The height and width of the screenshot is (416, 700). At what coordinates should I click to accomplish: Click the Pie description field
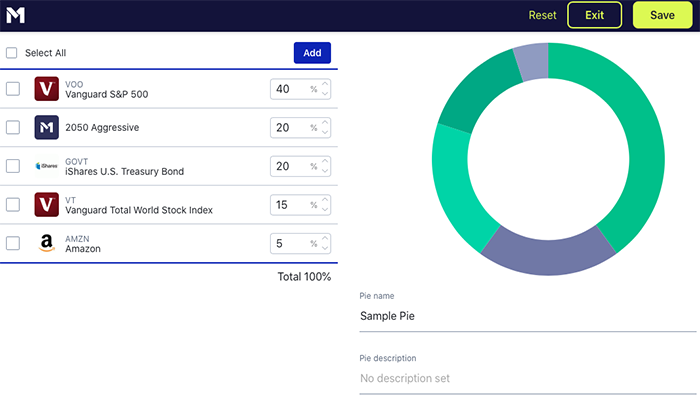(x=528, y=379)
